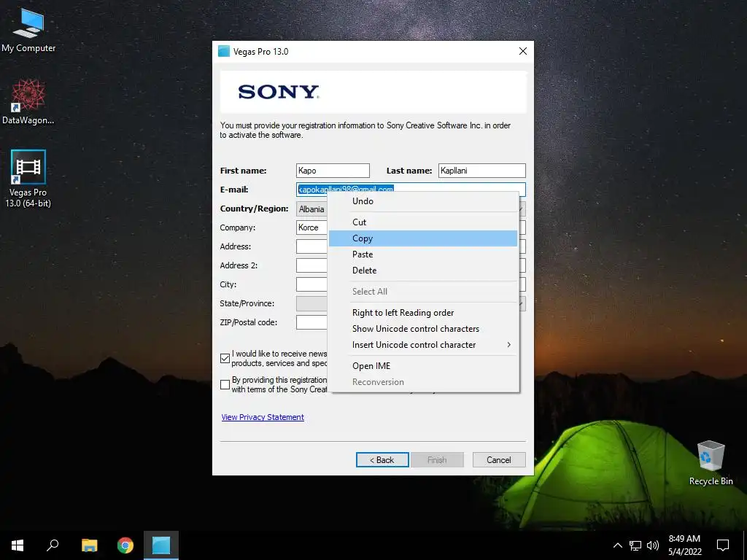Select Open IME menu entry
The width and height of the screenshot is (747, 560).
[x=423, y=366]
